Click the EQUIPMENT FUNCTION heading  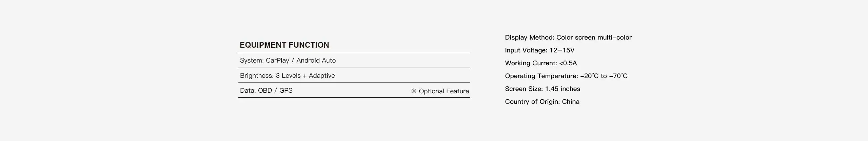click(x=284, y=45)
